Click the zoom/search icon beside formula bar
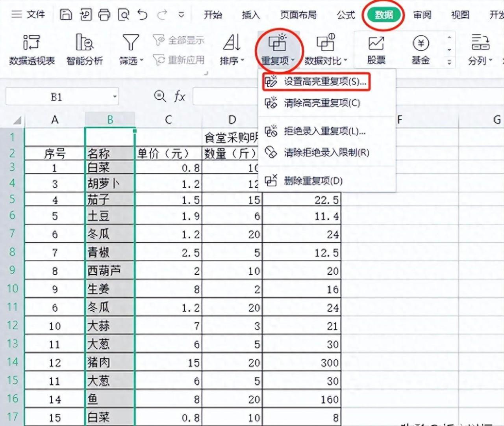 159,96
